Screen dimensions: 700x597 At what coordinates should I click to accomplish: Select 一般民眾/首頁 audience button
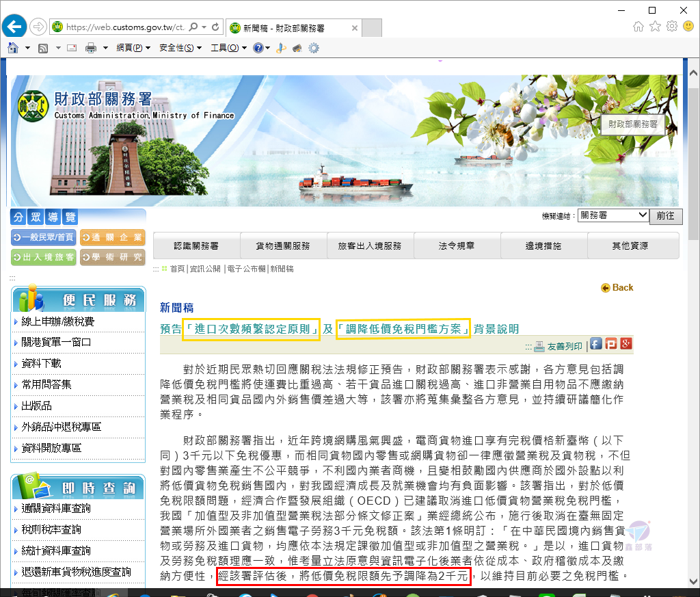[44, 237]
